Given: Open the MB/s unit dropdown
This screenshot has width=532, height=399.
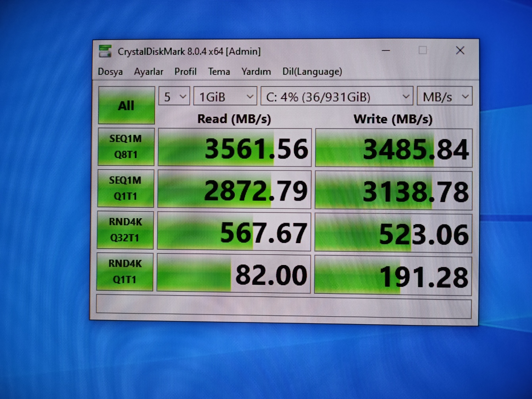Looking at the screenshot, I should tap(445, 96).
